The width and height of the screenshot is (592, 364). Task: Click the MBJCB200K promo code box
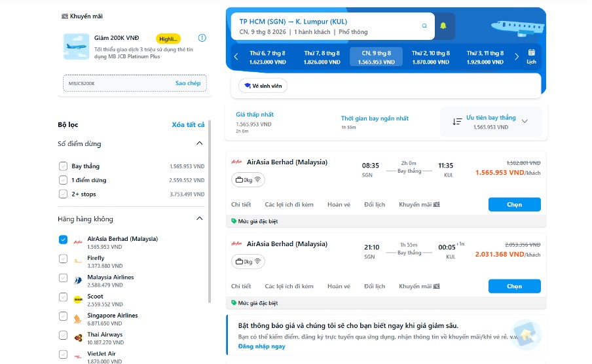(x=135, y=83)
